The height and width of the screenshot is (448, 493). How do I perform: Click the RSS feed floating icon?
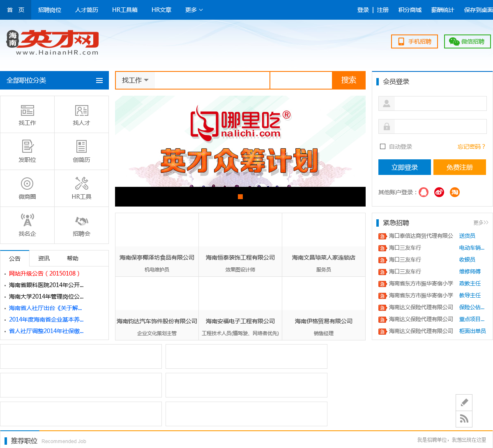[464, 419]
